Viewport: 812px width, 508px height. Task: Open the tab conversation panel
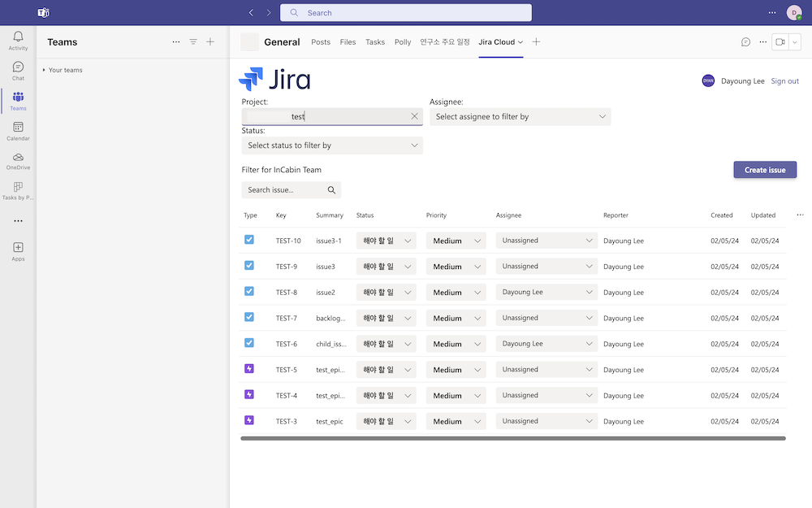click(745, 42)
